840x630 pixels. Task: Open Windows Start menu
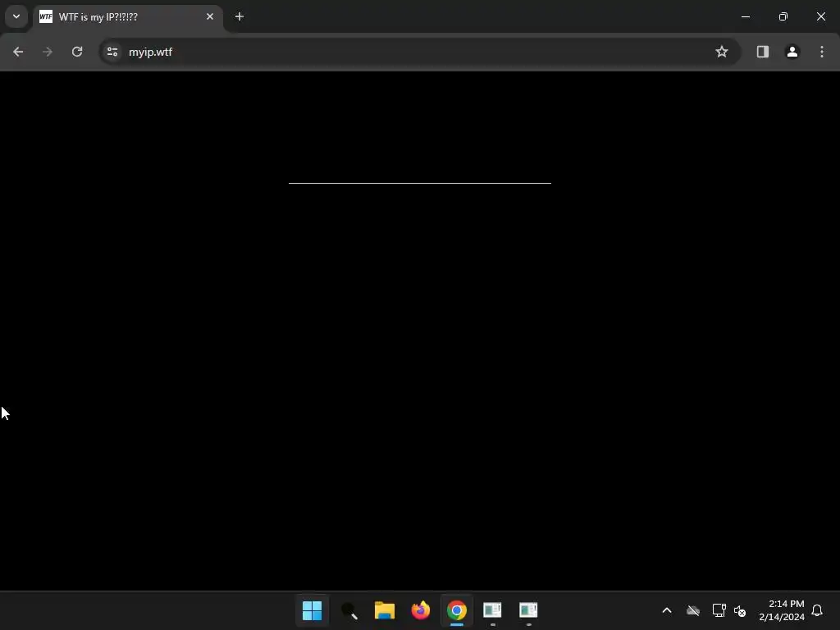pyautogui.click(x=312, y=610)
